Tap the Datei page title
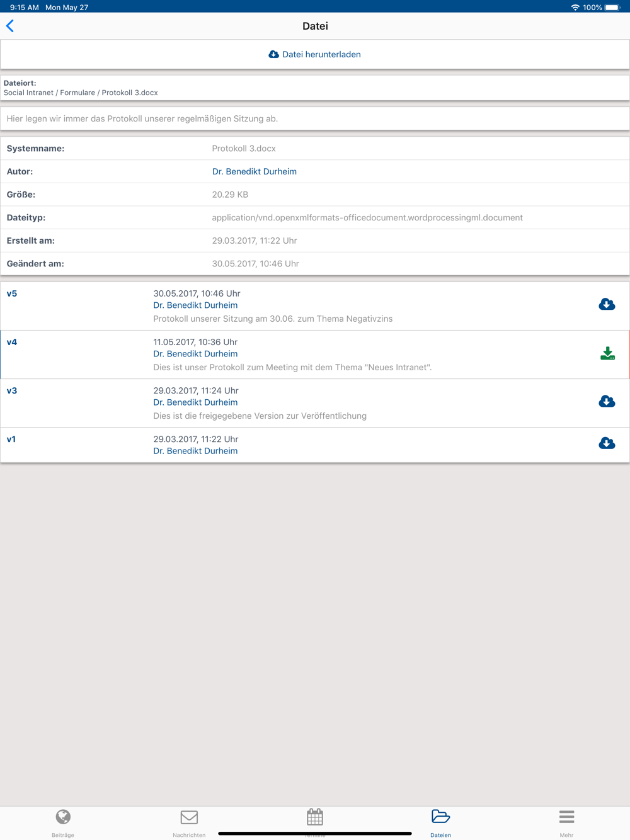This screenshot has width=630, height=840. click(315, 26)
